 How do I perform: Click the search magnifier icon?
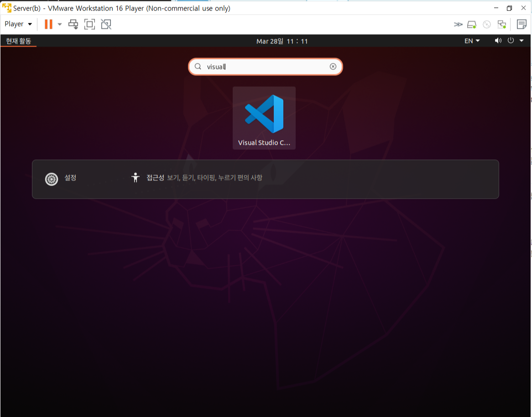(x=198, y=67)
